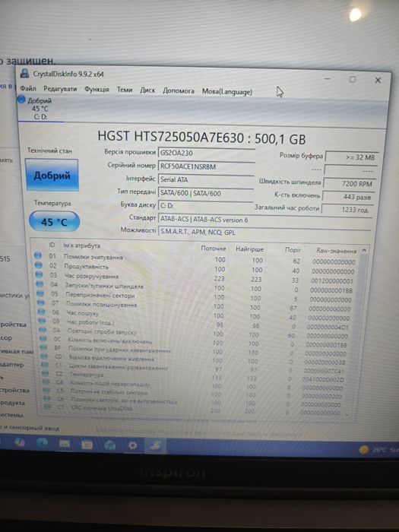Click the spindle speed value 7200 RPM
The width and height of the screenshot is (399, 532).
(x=350, y=184)
